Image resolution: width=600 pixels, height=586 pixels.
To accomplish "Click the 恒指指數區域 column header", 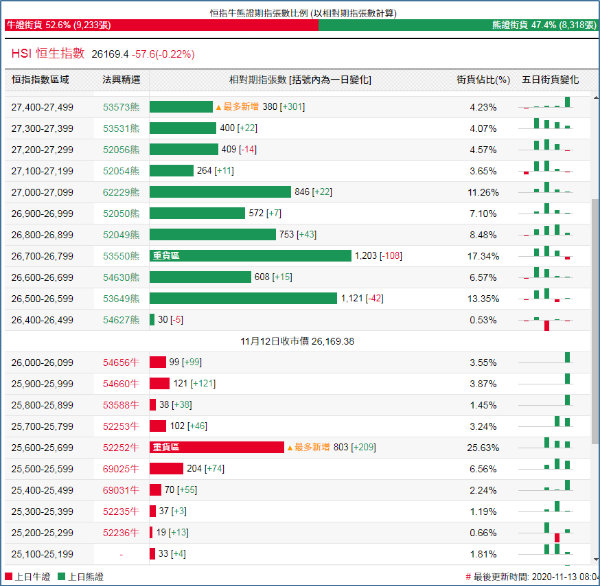I will 40,80.
